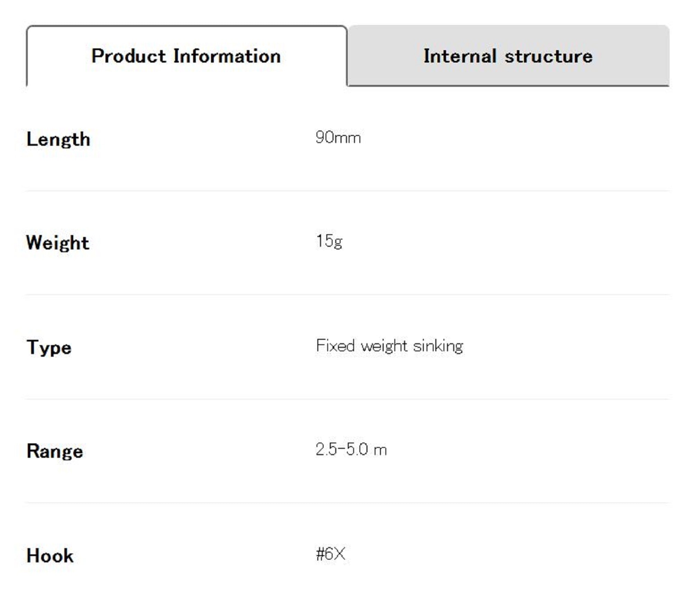Click the Hook row label
This screenshot has height=616, width=692.
pos(50,556)
